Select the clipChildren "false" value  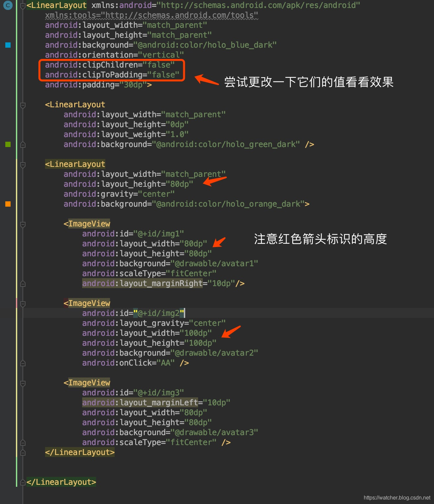[x=160, y=65]
